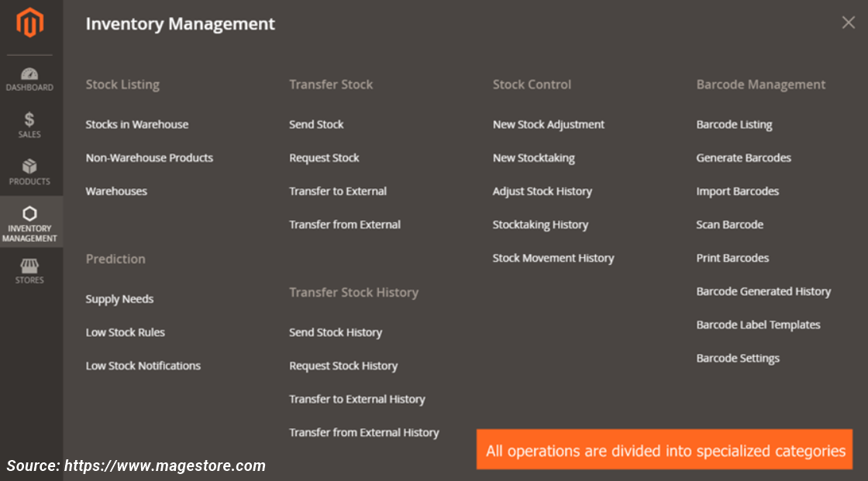Open New Stock Adjustment
868x481 pixels.
[x=549, y=125]
